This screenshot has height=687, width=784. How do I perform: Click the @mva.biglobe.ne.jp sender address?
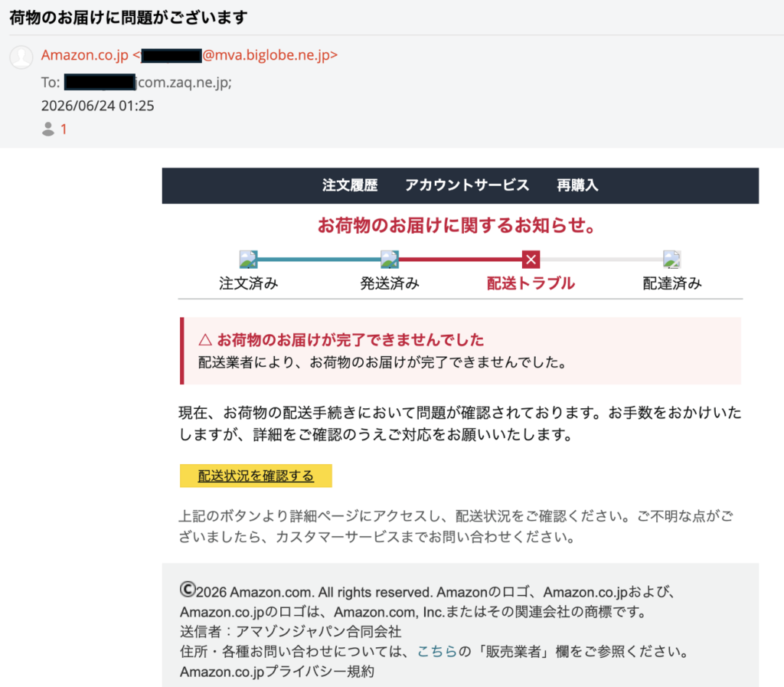[270, 55]
